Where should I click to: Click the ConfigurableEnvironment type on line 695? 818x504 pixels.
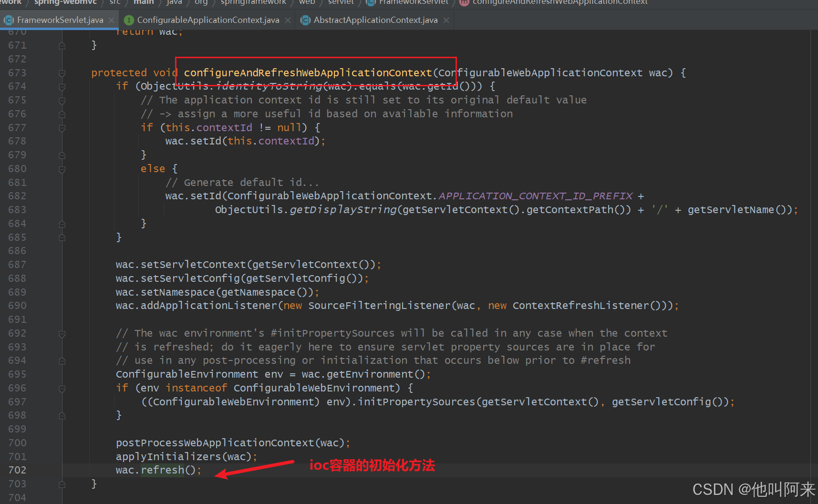(x=187, y=374)
